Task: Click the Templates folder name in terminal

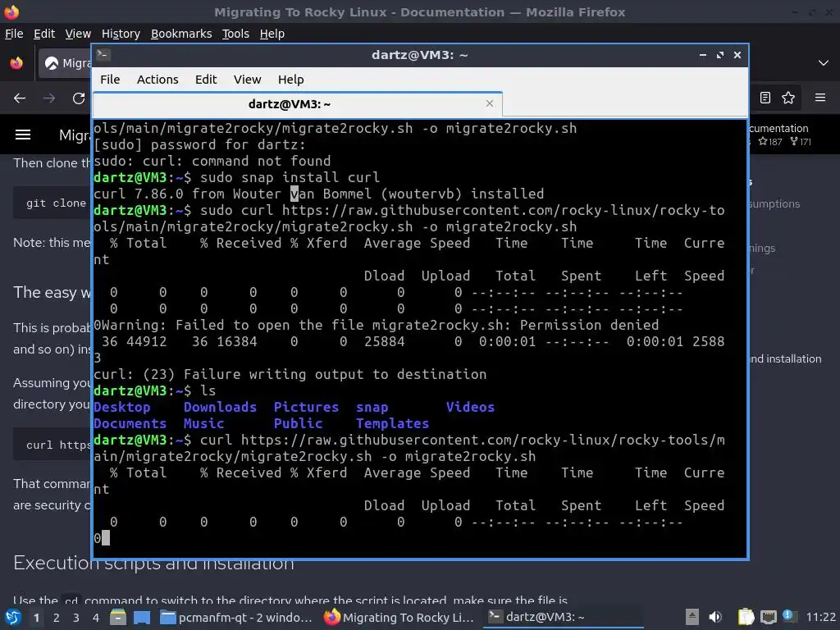Action: click(393, 424)
